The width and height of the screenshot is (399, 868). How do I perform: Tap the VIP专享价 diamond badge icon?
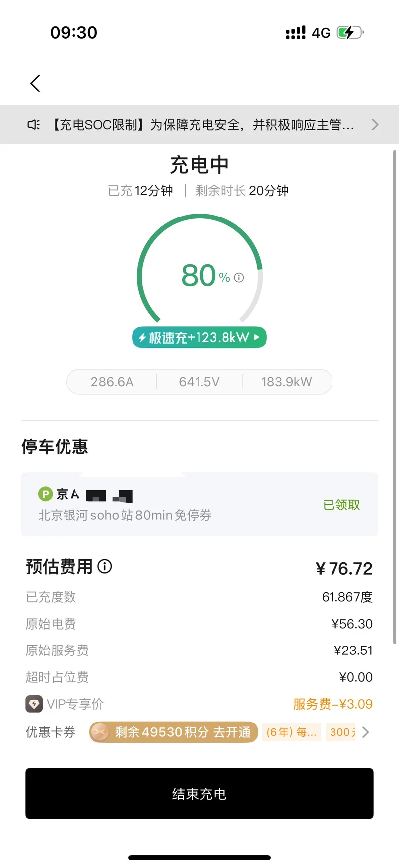tap(34, 704)
